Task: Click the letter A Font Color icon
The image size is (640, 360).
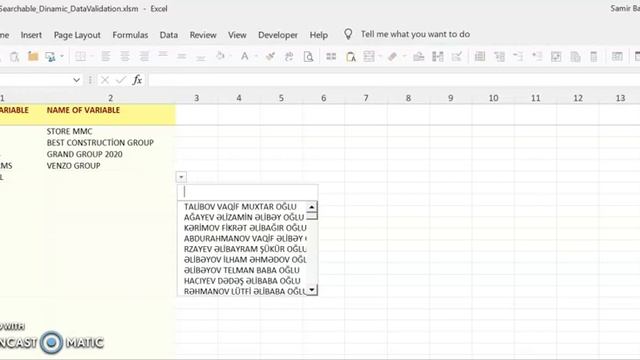Action: [244, 56]
